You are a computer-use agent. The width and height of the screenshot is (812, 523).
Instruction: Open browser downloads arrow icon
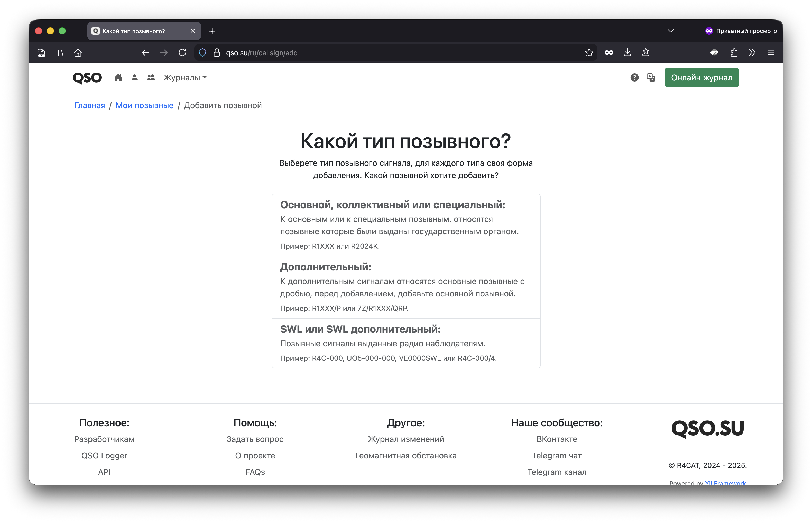tap(627, 53)
